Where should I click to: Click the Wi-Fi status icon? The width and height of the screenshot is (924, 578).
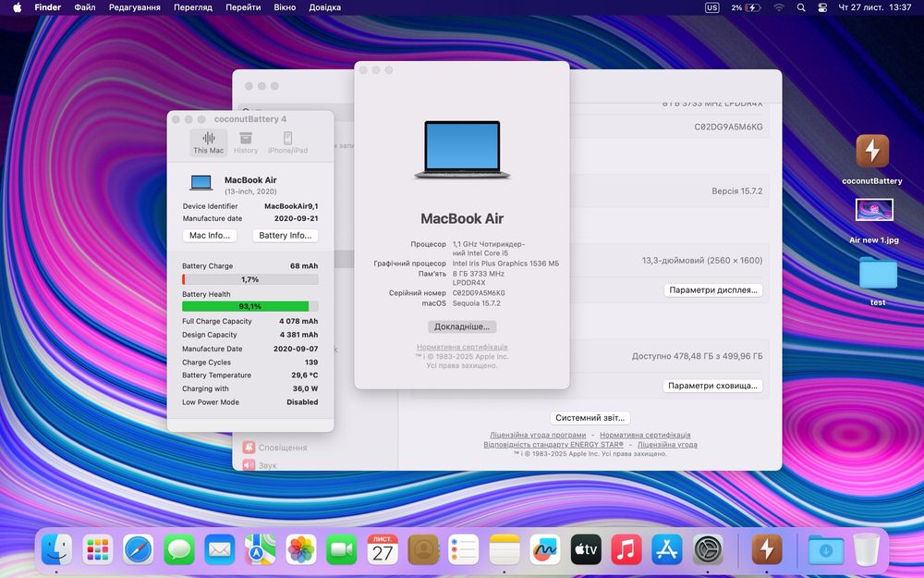pos(779,7)
